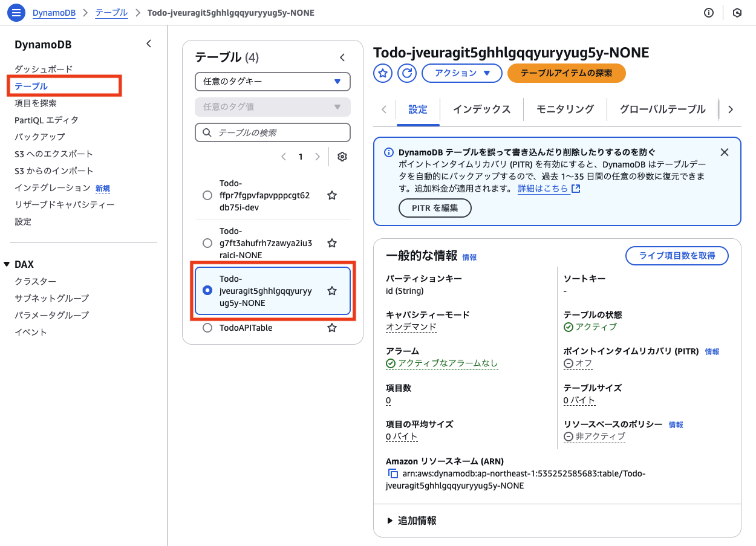Viewport: 756px width, 546px height.
Task: Click the ライブ項目数を取得 button
Action: [677, 256]
